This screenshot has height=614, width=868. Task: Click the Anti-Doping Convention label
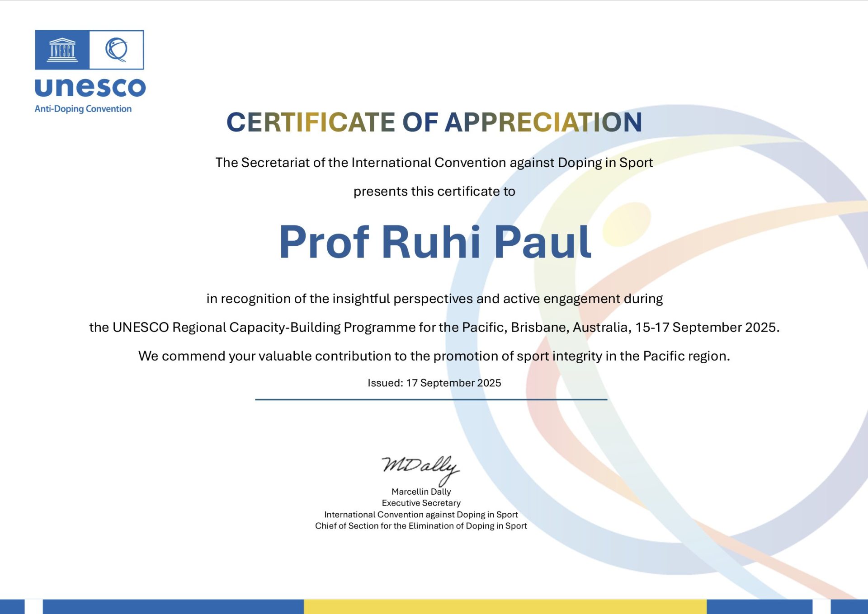[x=82, y=108]
